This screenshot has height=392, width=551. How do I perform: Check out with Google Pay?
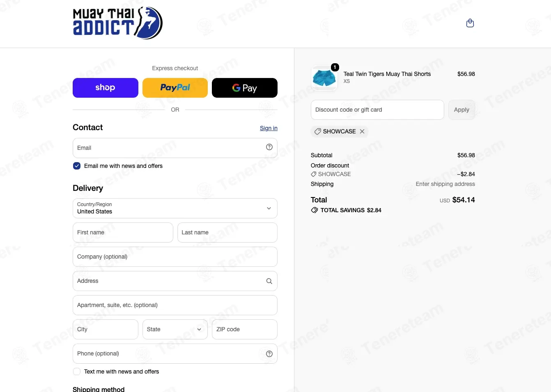(245, 88)
